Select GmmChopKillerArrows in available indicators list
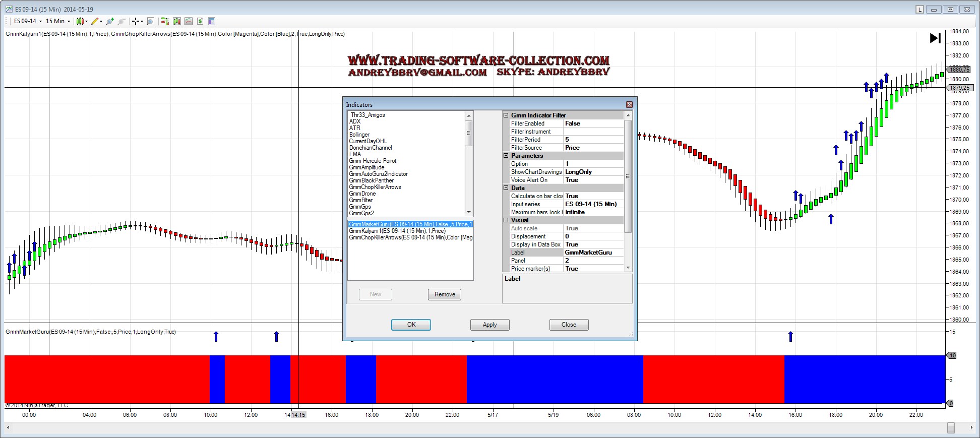The height and width of the screenshot is (438, 980). click(x=375, y=187)
